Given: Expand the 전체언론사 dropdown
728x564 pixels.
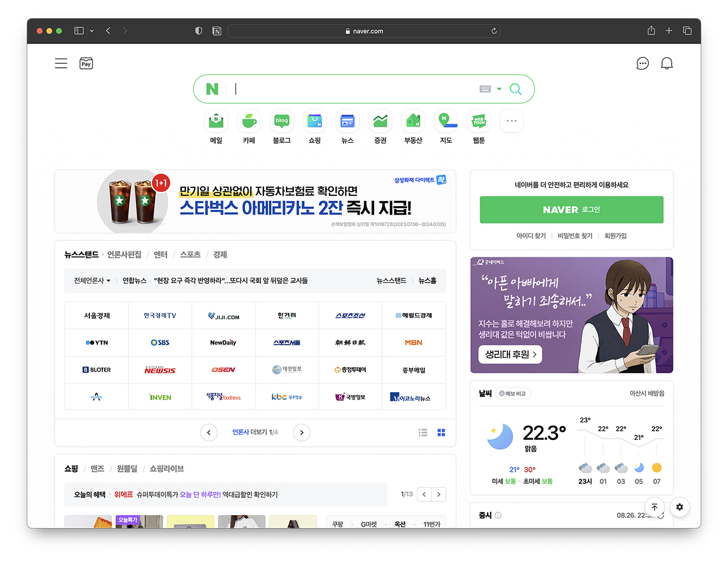Looking at the screenshot, I should (92, 281).
